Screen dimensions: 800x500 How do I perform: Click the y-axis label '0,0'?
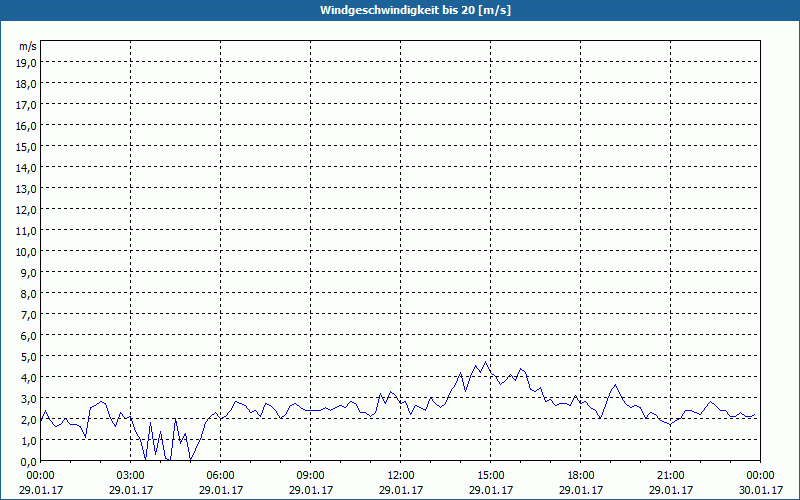click(30, 462)
